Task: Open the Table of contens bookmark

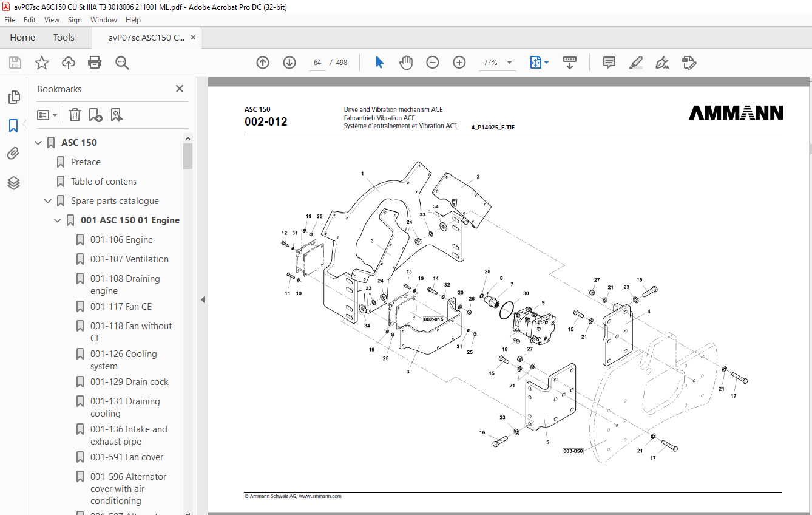Action: 104,182
